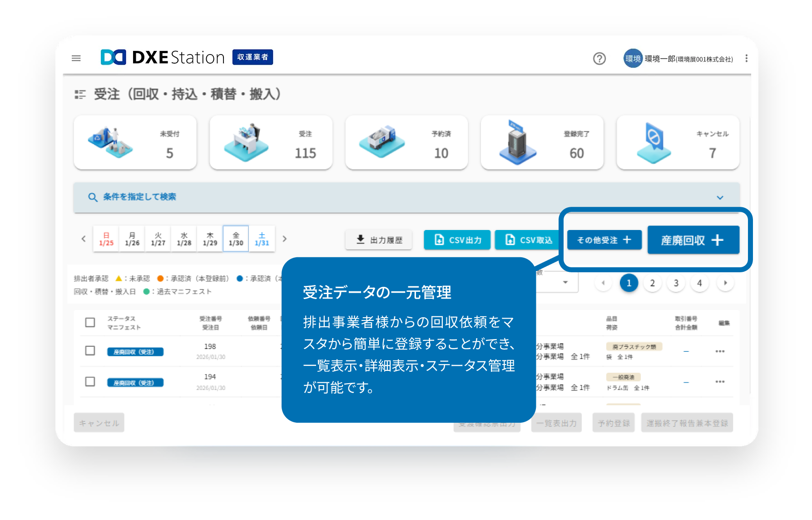Viewport: 812px width, 520px height.
Task: Open the hamburger navigation menu
Action: point(76,58)
